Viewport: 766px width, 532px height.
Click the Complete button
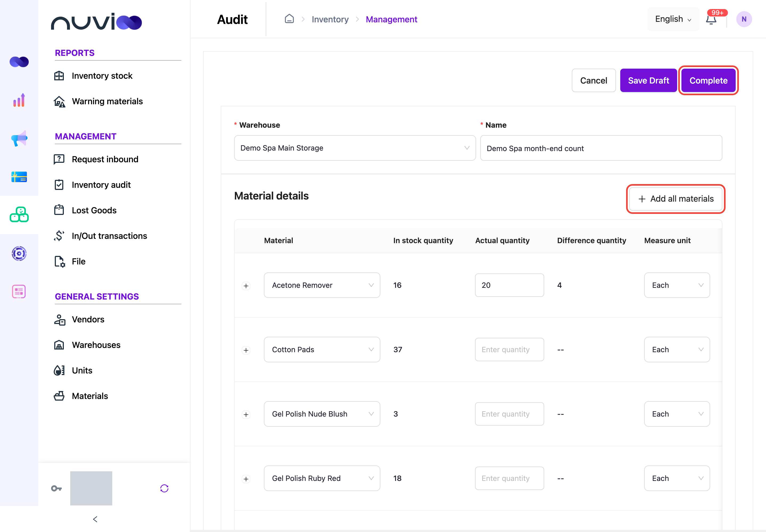[708, 80]
